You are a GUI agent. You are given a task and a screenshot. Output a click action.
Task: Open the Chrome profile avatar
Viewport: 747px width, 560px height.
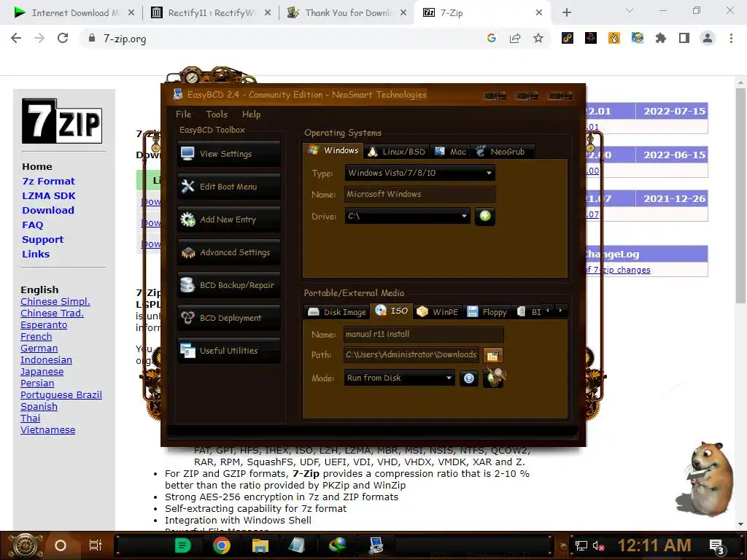(708, 38)
